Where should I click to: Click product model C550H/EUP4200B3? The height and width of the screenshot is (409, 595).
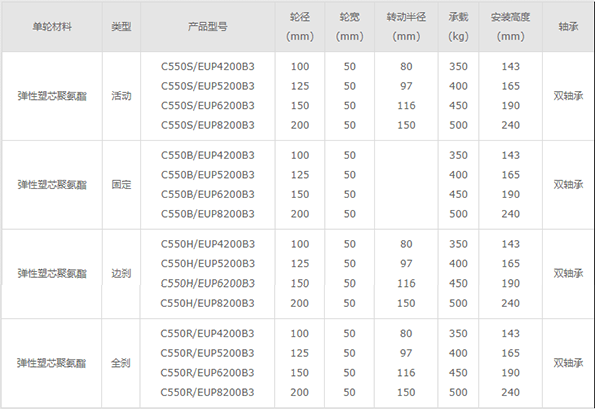click(208, 244)
